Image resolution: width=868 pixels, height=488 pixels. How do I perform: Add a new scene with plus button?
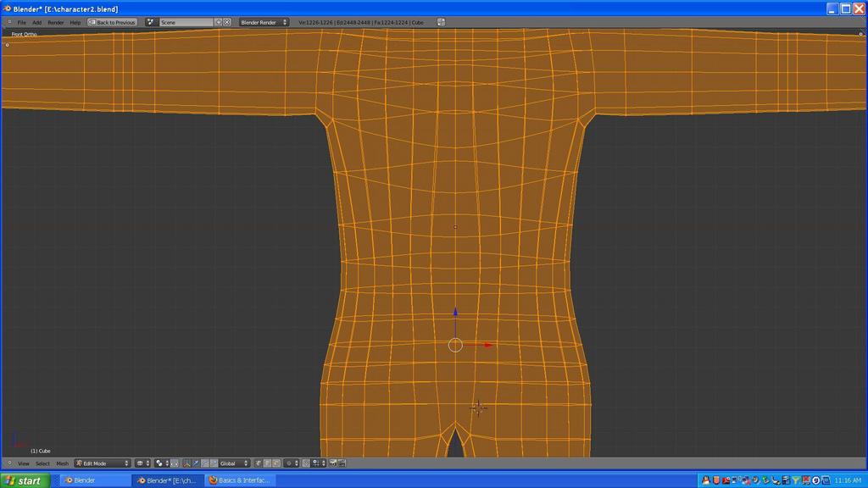218,23
